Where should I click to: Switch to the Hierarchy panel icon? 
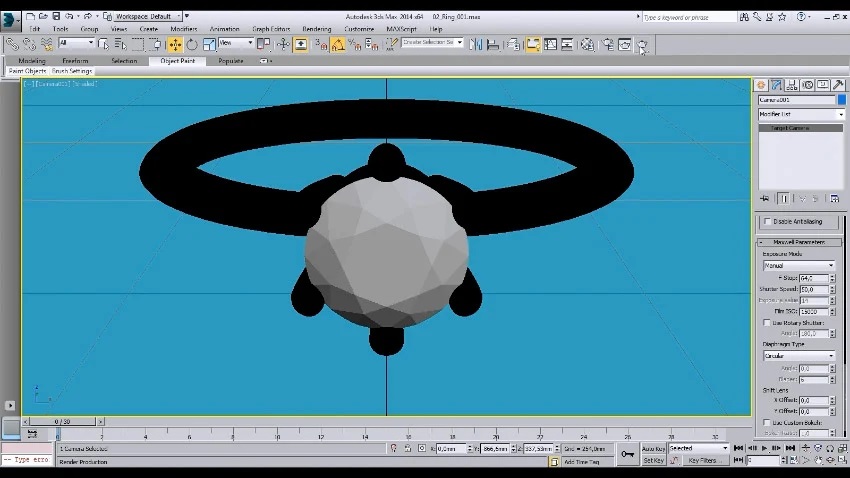[792, 85]
